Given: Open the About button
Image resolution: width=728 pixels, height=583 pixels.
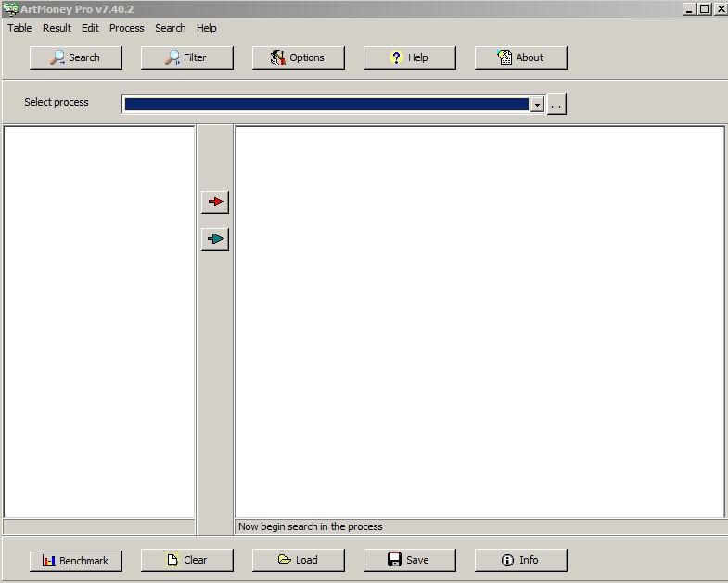Looking at the screenshot, I should point(521,57).
